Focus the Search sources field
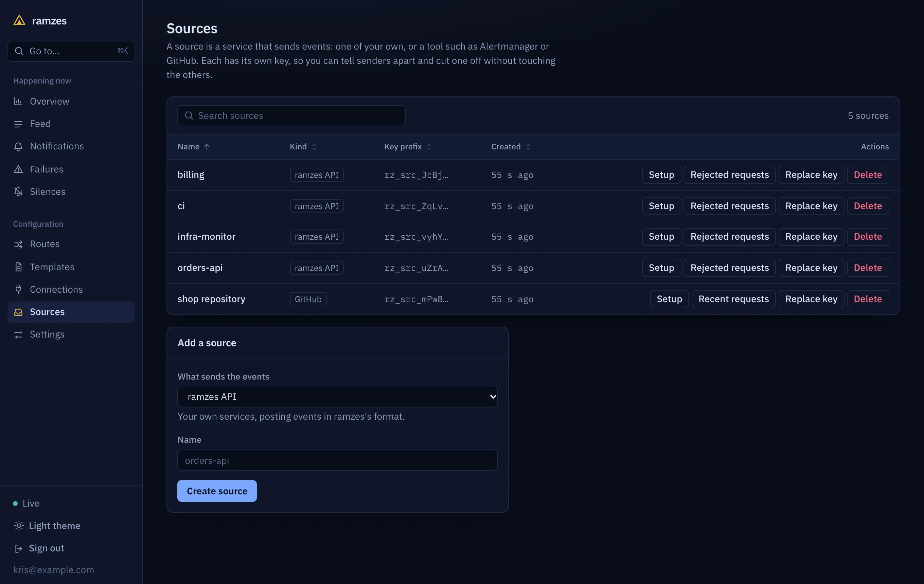The width and height of the screenshot is (924, 584). point(291,115)
